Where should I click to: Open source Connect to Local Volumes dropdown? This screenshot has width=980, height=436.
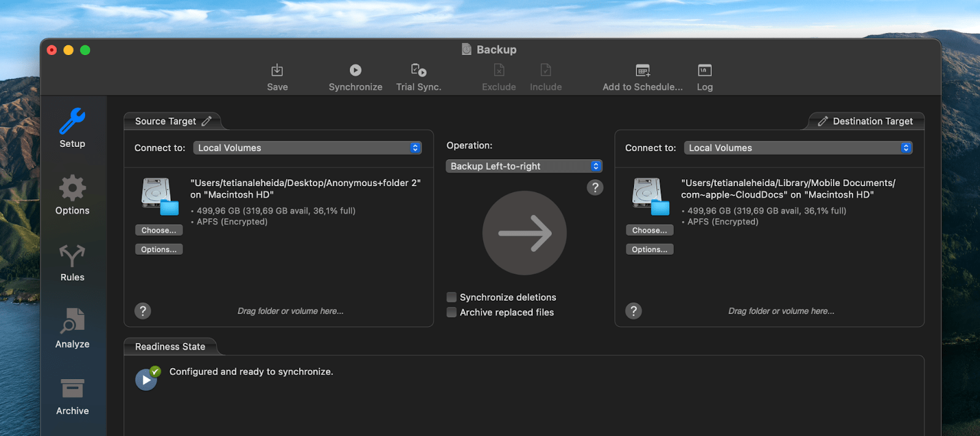[x=307, y=148]
